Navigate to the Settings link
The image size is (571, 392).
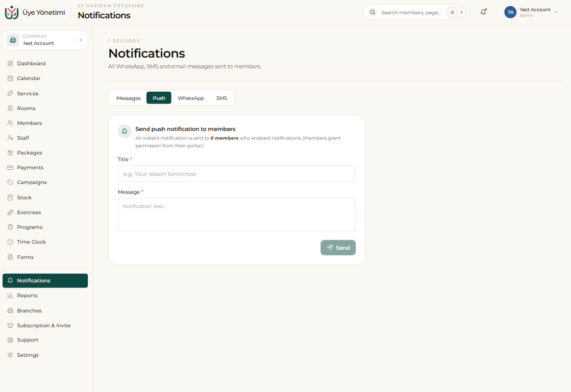45,355
